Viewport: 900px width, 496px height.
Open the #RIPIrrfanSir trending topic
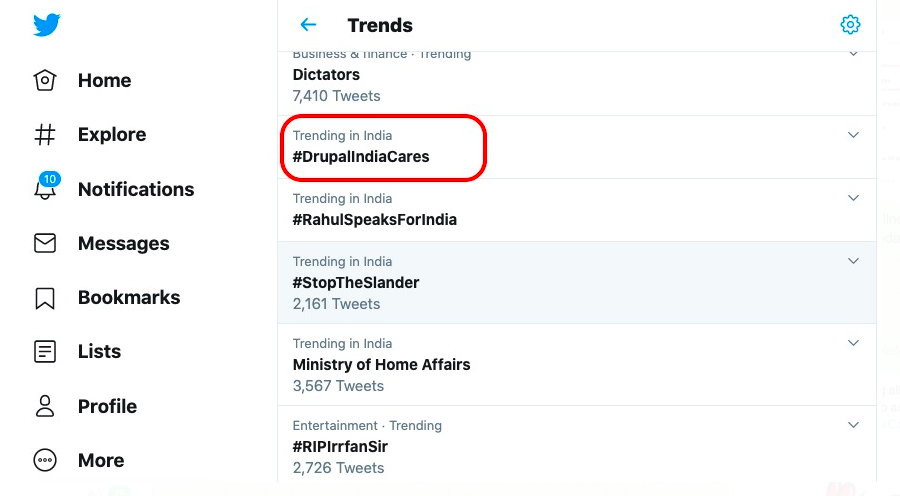340,447
